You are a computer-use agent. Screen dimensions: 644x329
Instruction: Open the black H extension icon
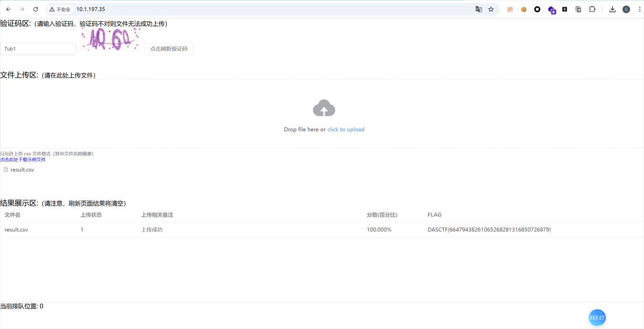(x=565, y=10)
